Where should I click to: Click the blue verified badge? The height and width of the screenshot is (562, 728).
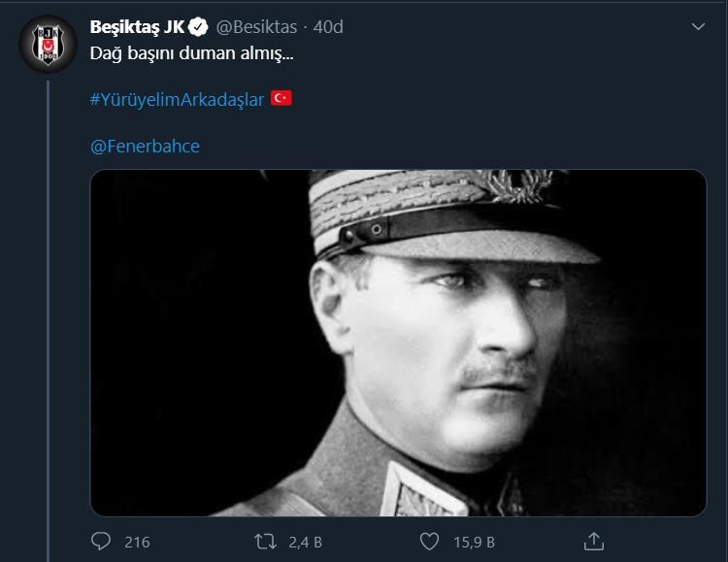click(x=199, y=26)
